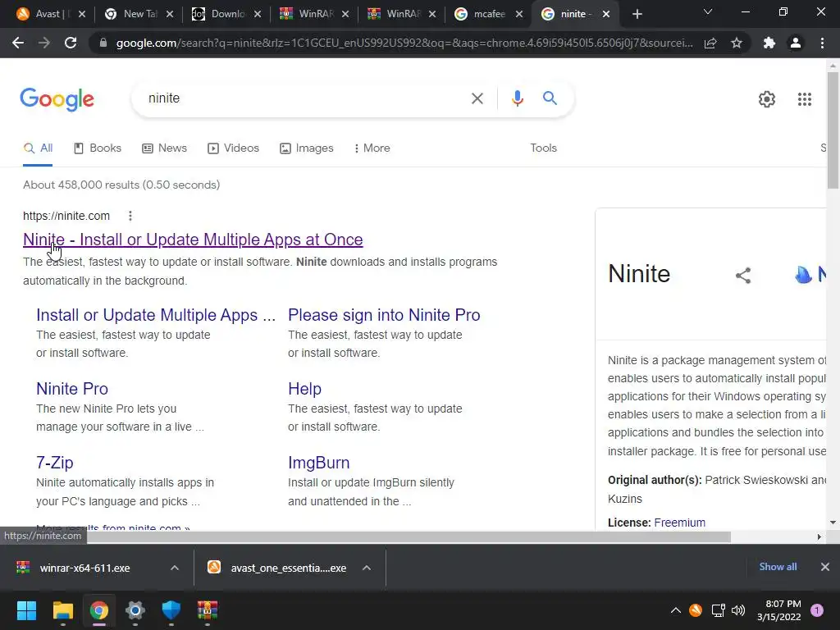
Task: Reload the current page
Action: (x=71, y=43)
